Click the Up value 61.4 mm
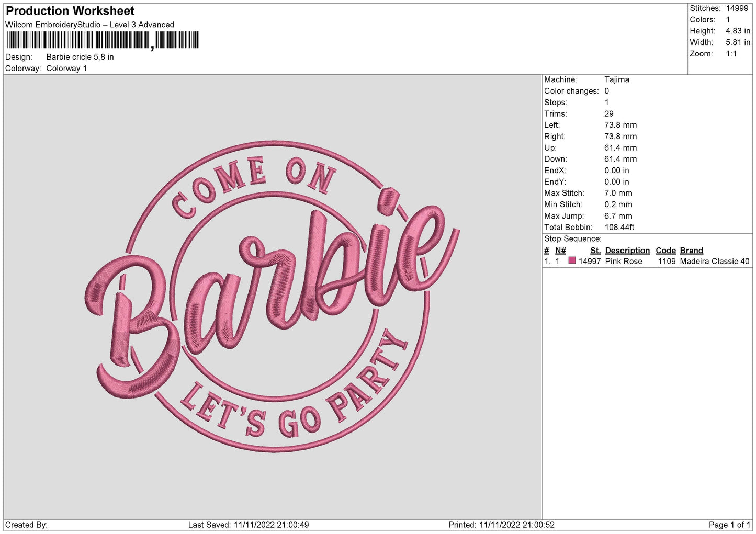The image size is (756, 534). 620,148
